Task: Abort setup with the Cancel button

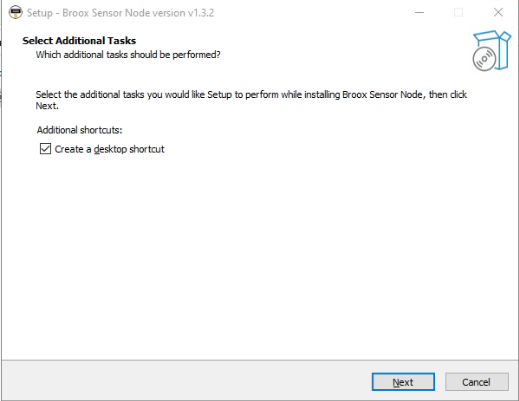Action: [x=477, y=382]
